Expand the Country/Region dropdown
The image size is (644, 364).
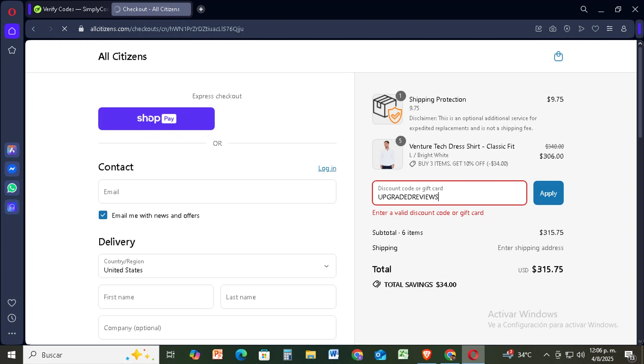coord(217,266)
